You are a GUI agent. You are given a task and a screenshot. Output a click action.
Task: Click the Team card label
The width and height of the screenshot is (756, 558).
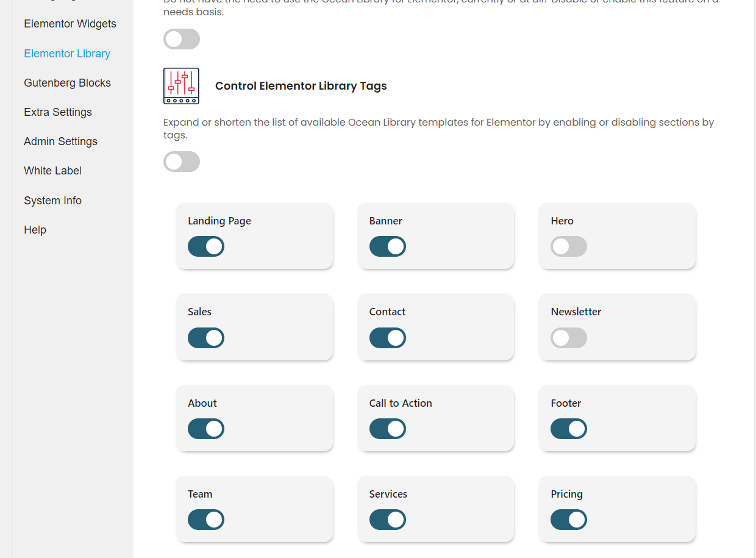coord(200,494)
